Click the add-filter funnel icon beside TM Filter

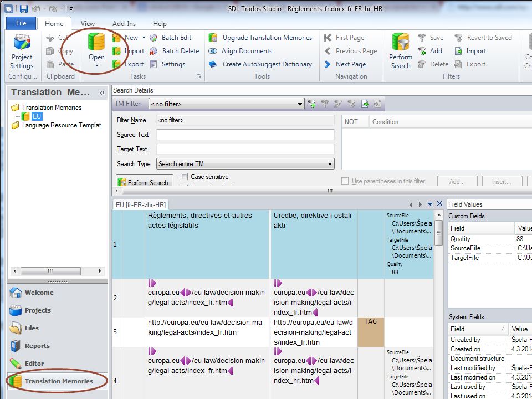[x=311, y=104]
